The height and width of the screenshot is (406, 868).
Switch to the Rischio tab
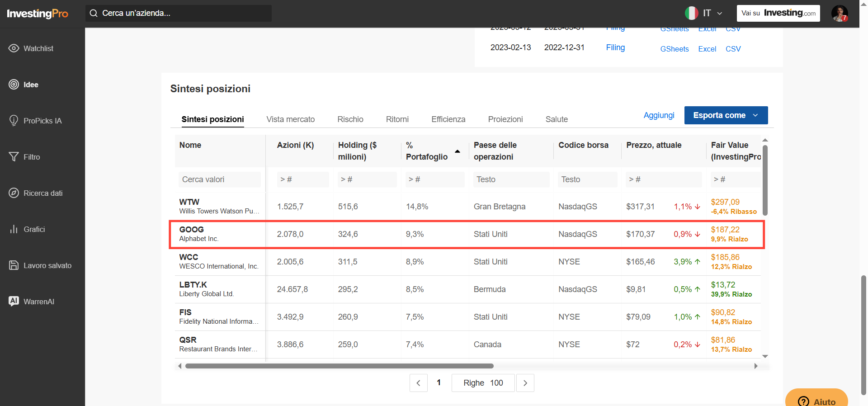(x=350, y=119)
